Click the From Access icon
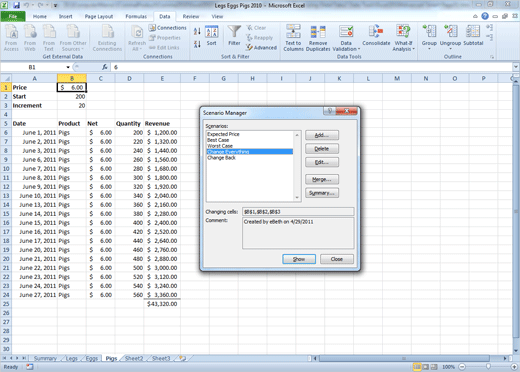520x372 pixels. pyautogui.click(x=11, y=37)
